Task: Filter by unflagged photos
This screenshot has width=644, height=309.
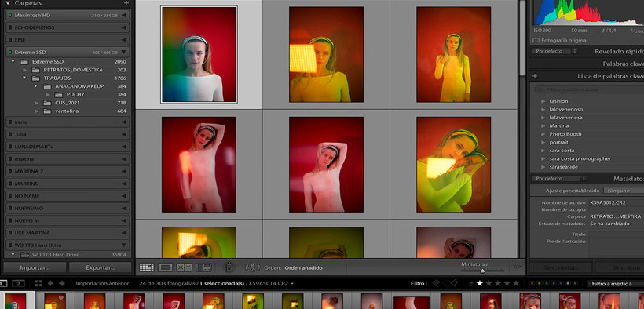Action: pos(445,283)
